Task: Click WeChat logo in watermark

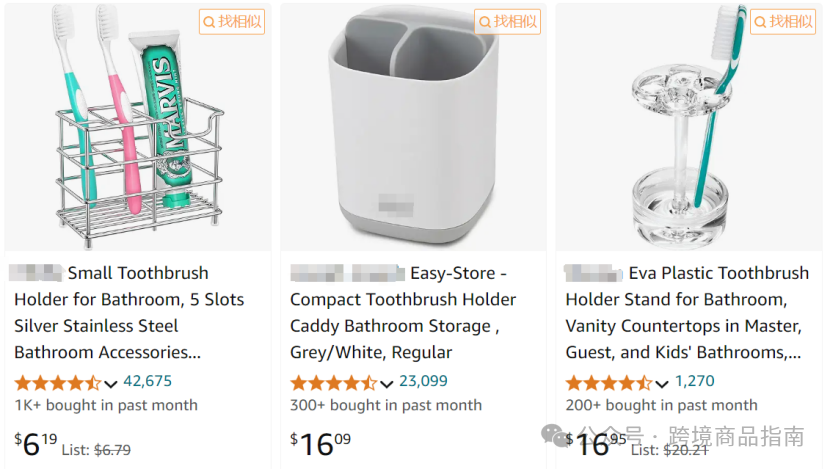Action: (x=555, y=436)
